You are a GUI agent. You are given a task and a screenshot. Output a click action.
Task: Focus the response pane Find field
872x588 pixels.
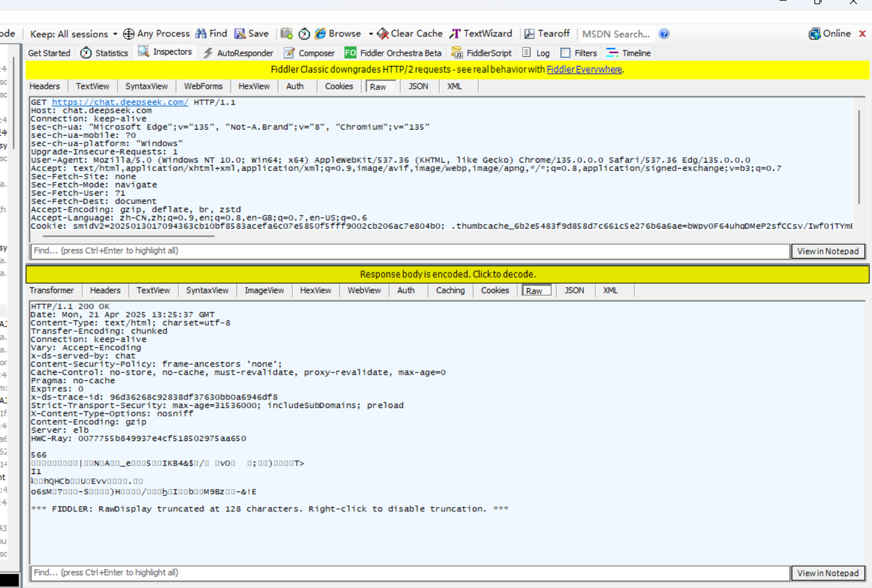410,573
